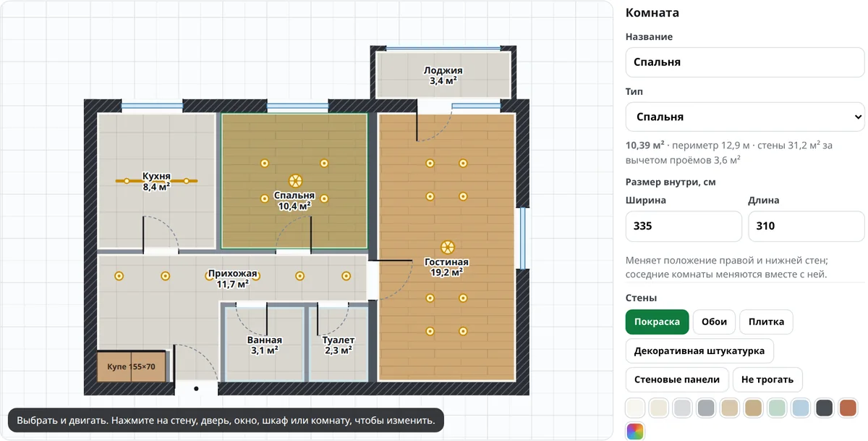Pick Декоративная штукатурка wall finish

pos(699,350)
